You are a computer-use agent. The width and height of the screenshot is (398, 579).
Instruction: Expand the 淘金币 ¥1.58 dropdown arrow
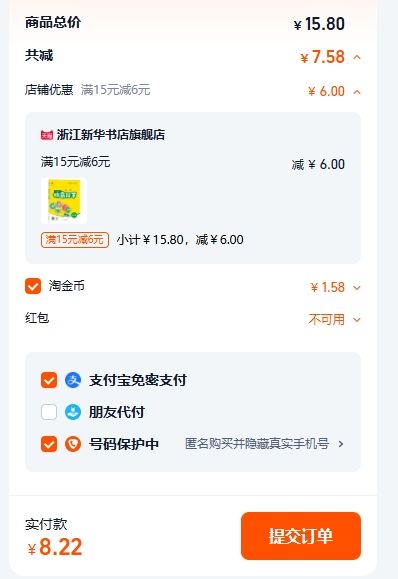tap(357, 288)
